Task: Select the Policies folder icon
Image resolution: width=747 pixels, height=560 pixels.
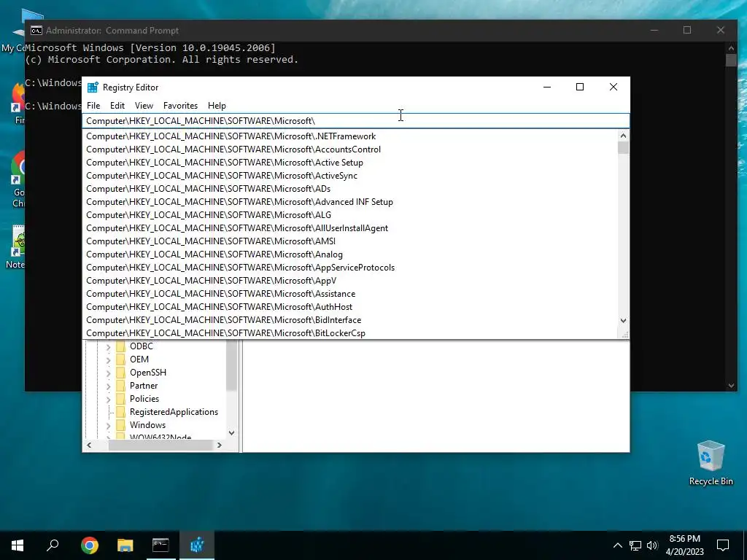Action: (x=121, y=399)
